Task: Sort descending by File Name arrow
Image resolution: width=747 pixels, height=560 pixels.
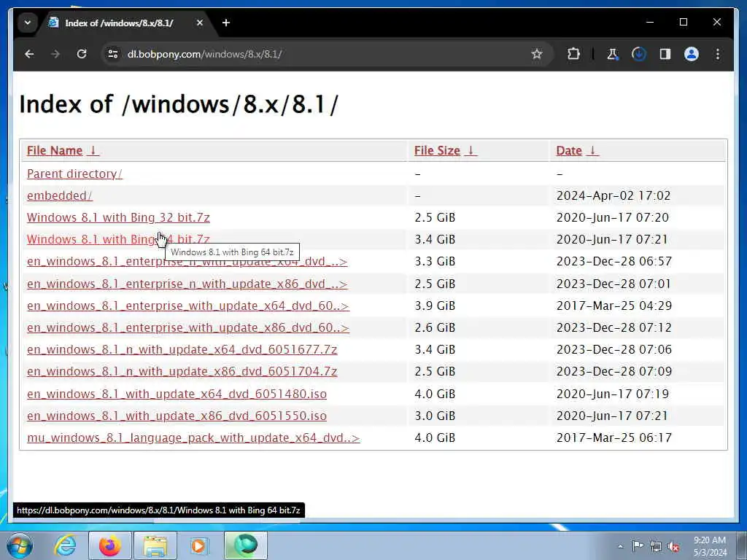Action: pyautogui.click(x=93, y=150)
